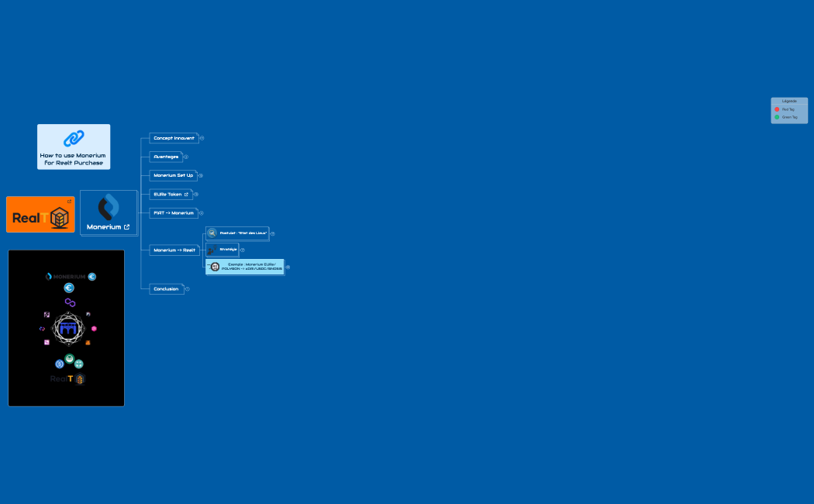This screenshot has width=814, height=504.
Task: Select the EURe Token topic
Action: pos(167,195)
